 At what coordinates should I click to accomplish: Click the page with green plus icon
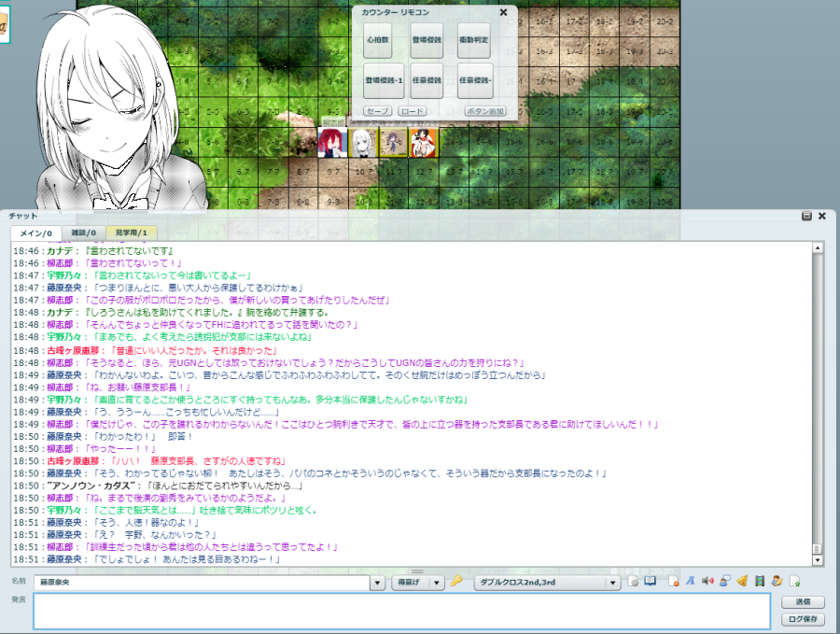pyautogui.click(x=794, y=582)
